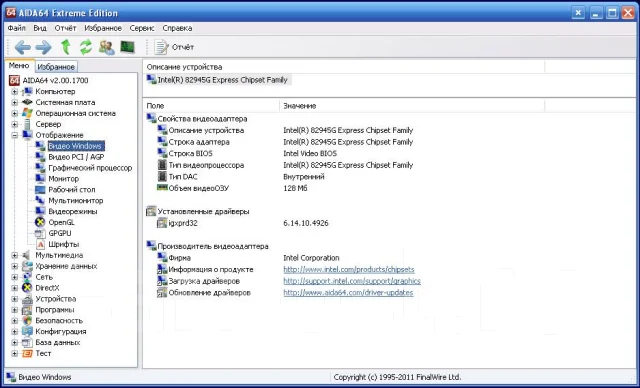640x388 pixels.
Task: Expand the Системная плата node
Action: (15, 102)
